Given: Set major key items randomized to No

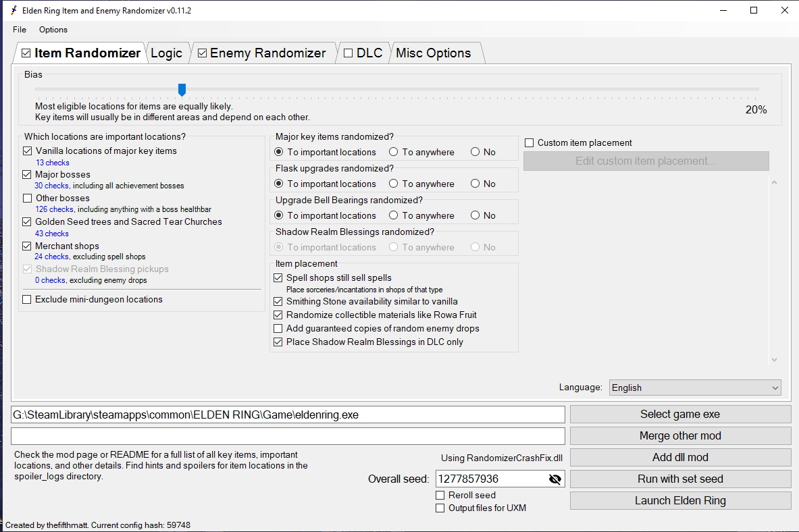Looking at the screenshot, I should click(x=475, y=152).
